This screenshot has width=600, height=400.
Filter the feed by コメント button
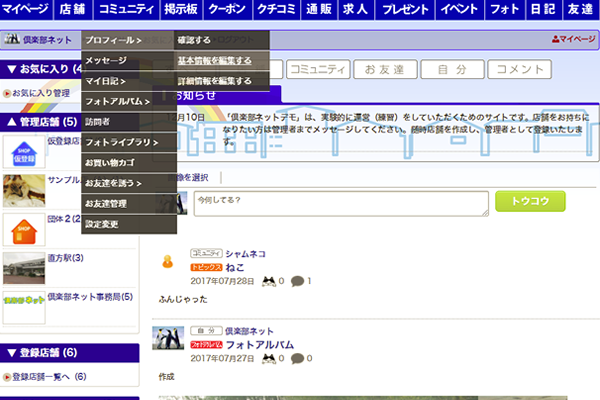[519, 69]
